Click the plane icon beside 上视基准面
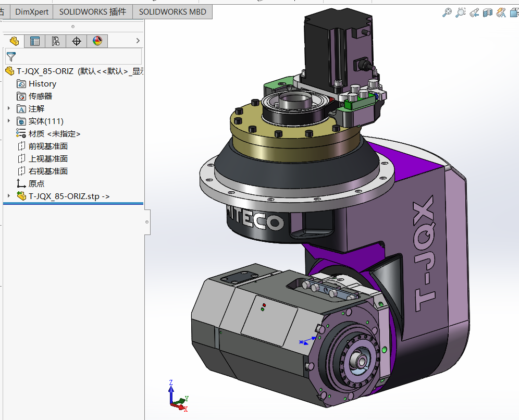 point(21,158)
